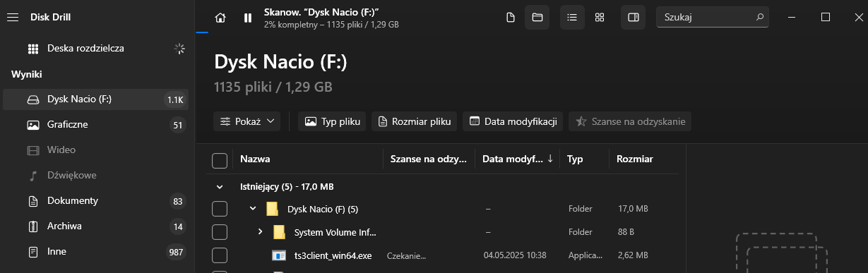Open Typ pliku filter
This screenshot has height=273, width=868.
click(333, 121)
